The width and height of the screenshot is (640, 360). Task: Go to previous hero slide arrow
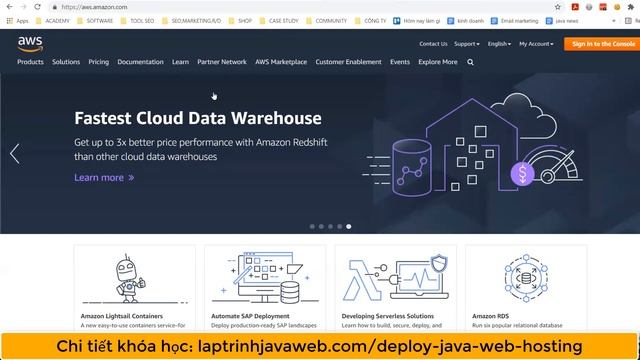[14, 154]
